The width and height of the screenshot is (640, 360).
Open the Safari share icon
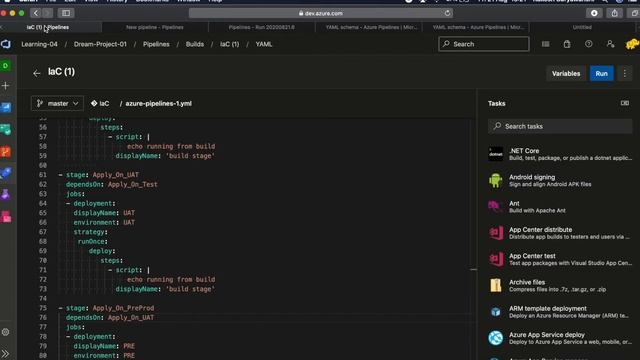[x=614, y=13]
